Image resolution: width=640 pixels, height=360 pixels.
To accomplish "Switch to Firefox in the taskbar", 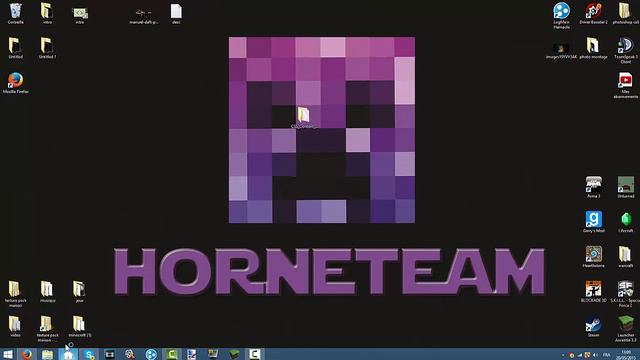I will point(27,354).
